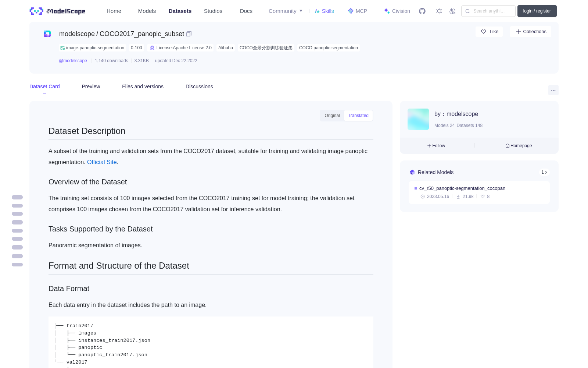This screenshot has width=588, height=368.
Task: Click the 'by：modelscope' owner name
Action: 456,114
